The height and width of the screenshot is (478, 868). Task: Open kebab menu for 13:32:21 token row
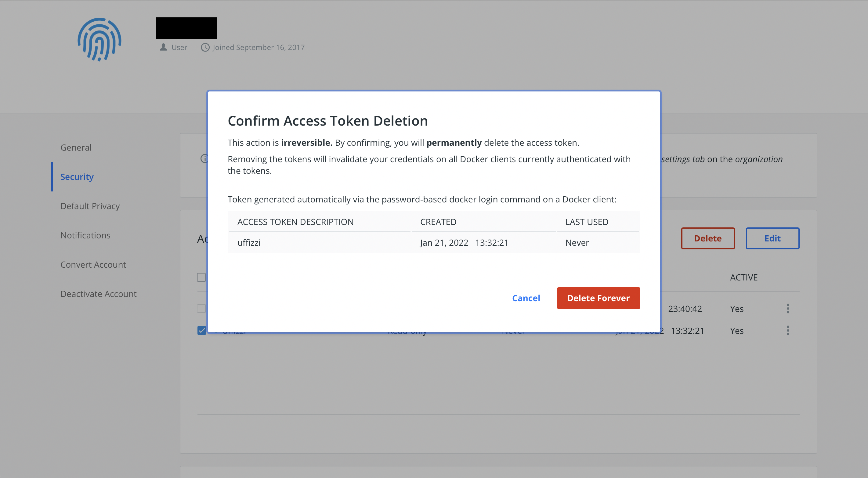click(787, 330)
